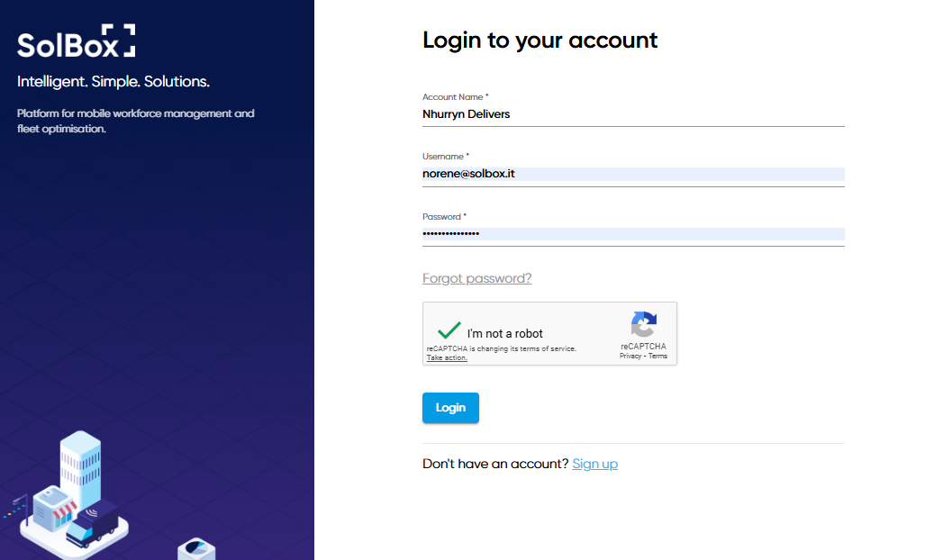925x560 pixels.
Task: Click the platform description text
Action: click(135, 121)
